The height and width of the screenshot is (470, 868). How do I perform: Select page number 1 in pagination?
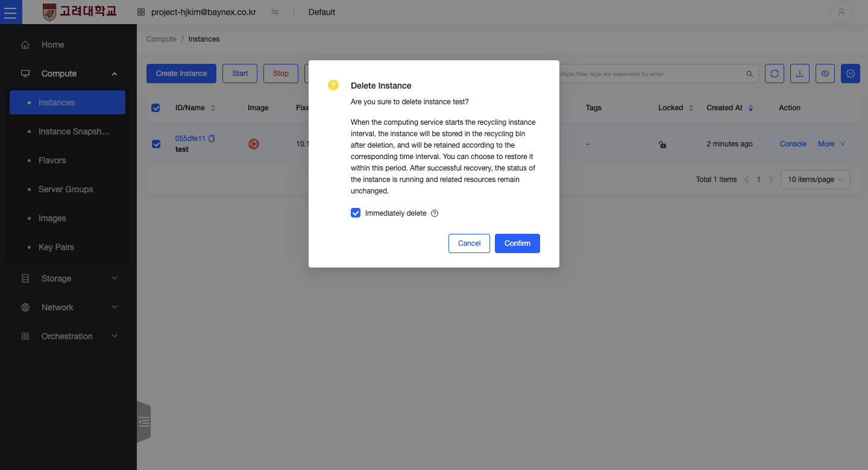(759, 180)
